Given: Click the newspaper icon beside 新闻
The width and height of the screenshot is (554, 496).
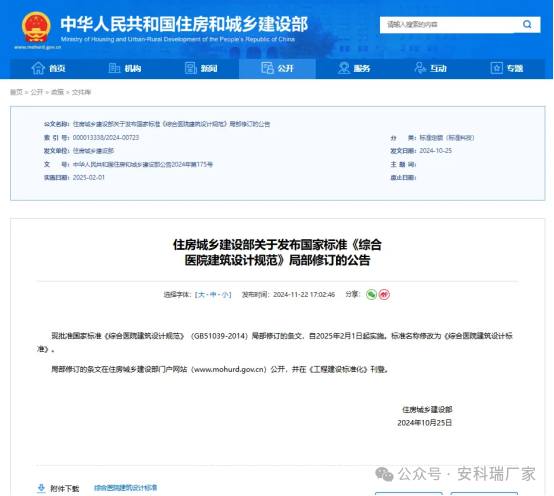Looking at the screenshot, I should tap(191, 68).
